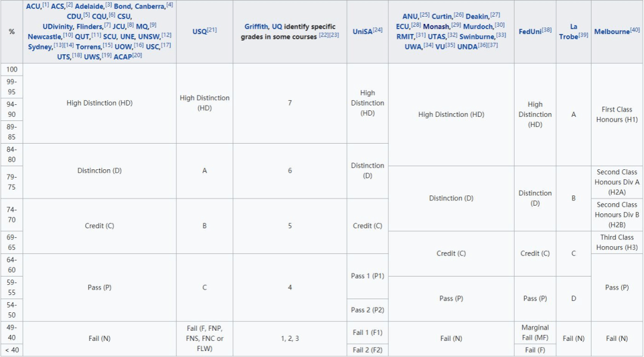Open the UDivinity link
Image resolution: width=644 pixels, height=357 pixels.
point(58,27)
